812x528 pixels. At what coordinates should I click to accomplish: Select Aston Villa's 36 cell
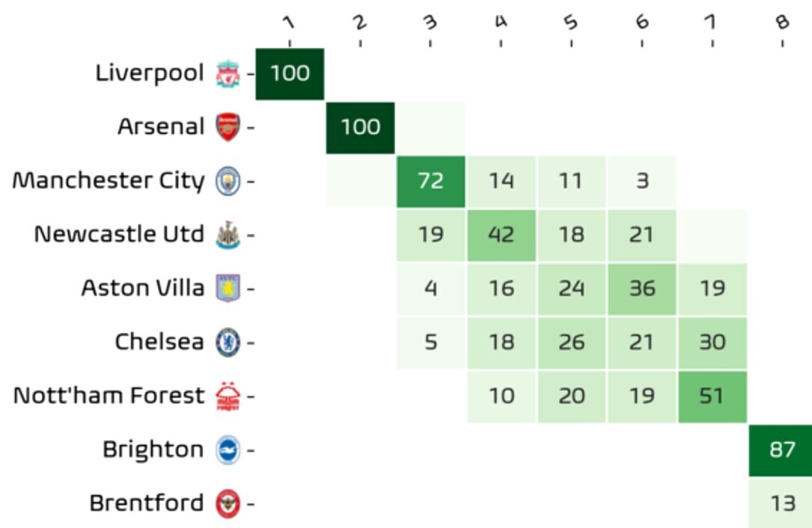(642, 289)
